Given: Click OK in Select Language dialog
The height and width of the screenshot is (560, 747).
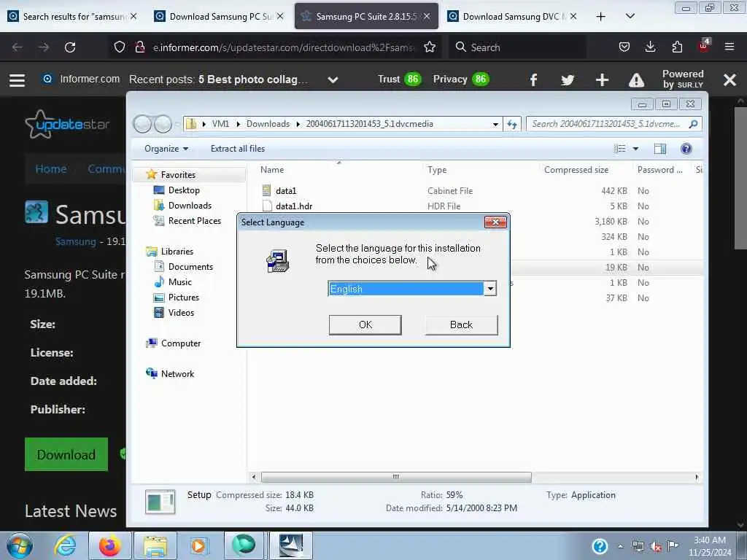Looking at the screenshot, I should tap(365, 324).
